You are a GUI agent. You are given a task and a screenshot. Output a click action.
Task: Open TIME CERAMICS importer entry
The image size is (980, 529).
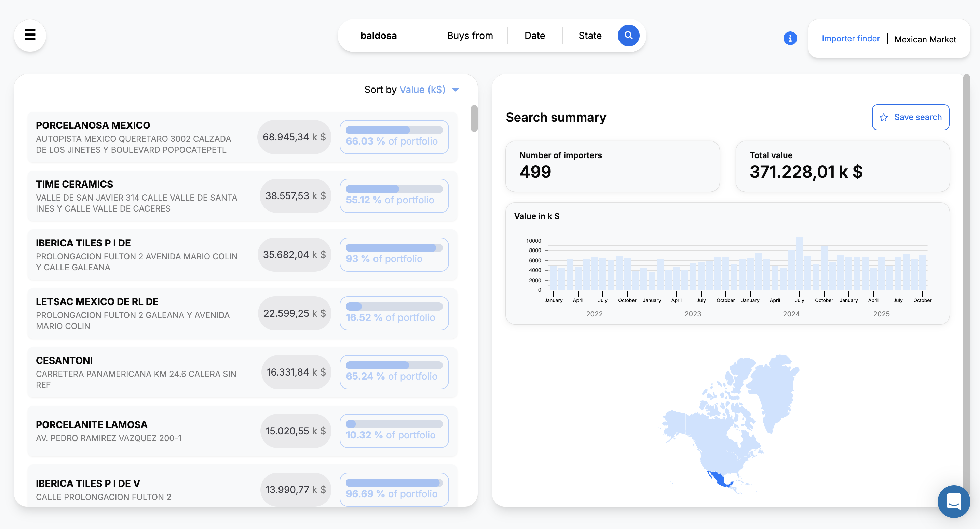click(74, 184)
